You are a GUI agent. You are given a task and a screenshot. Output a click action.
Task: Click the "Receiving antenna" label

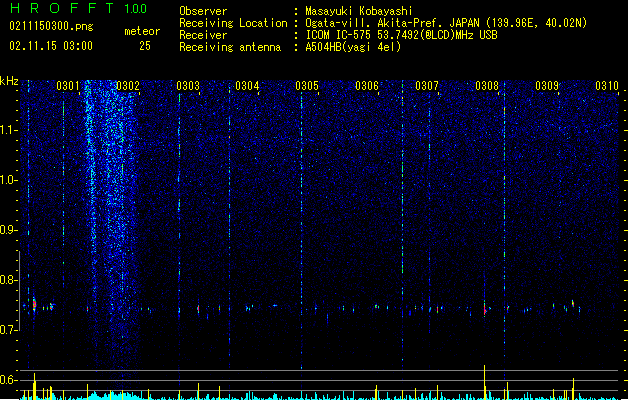230,47
